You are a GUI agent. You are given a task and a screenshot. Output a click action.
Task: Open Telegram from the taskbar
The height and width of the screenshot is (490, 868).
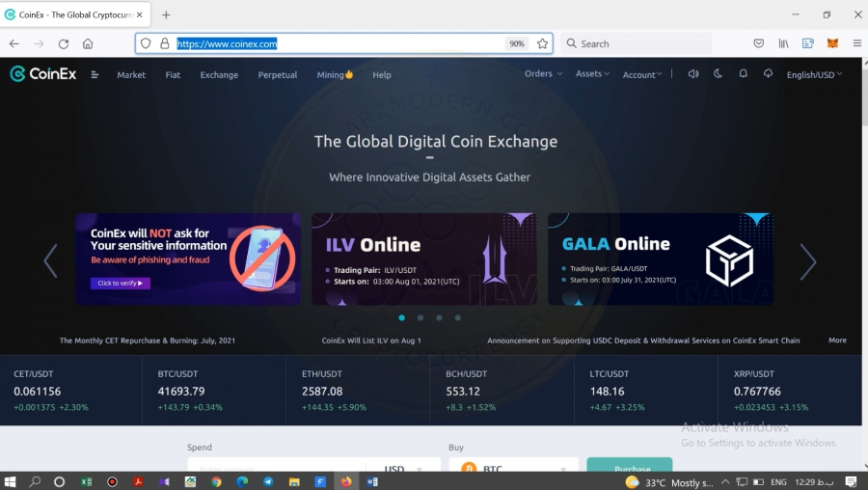point(268,481)
